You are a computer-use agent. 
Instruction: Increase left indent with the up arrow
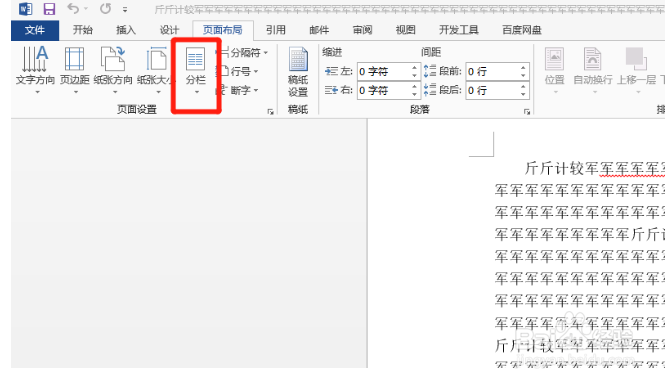(415, 68)
